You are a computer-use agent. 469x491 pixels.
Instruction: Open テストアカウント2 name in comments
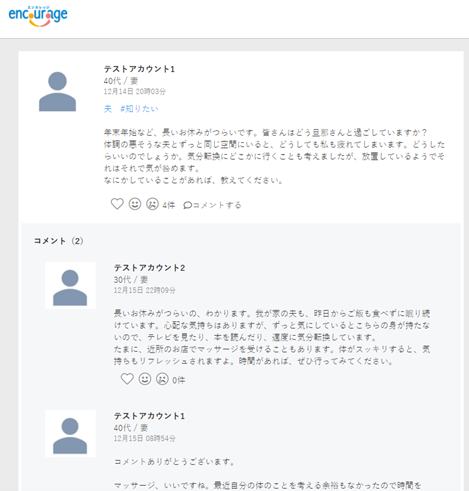coord(149,268)
